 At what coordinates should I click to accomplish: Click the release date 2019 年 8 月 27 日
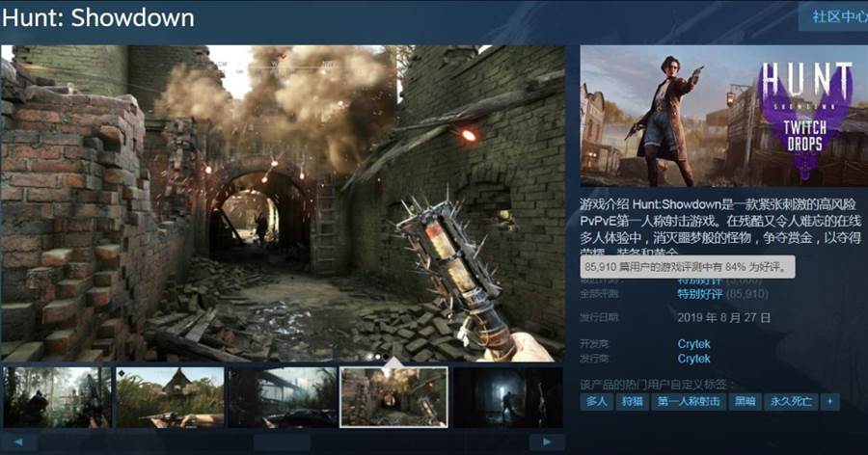[724, 318]
